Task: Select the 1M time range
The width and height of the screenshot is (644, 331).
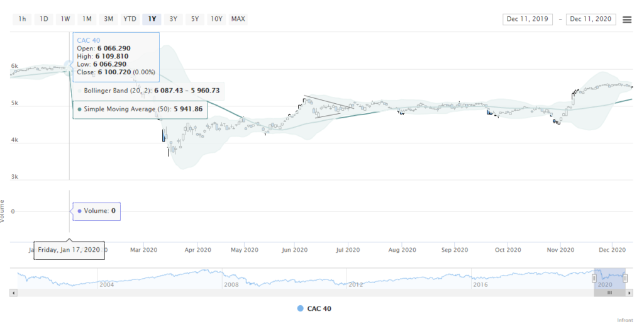Action: pos(87,19)
